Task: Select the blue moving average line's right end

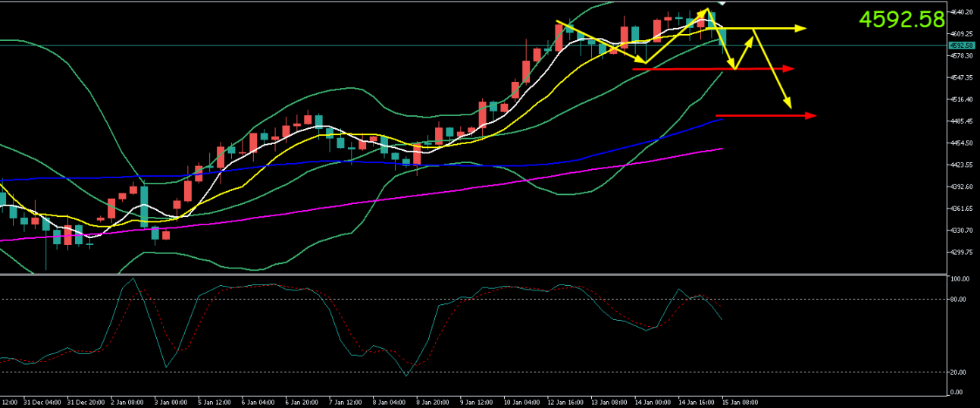Action: click(720, 118)
